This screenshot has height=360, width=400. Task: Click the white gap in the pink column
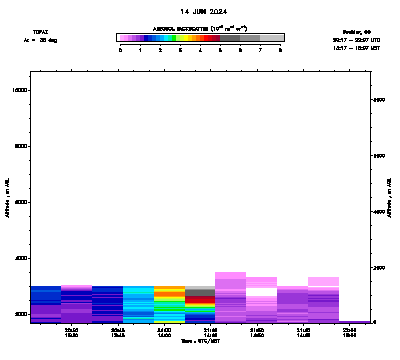[x=262, y=292]
